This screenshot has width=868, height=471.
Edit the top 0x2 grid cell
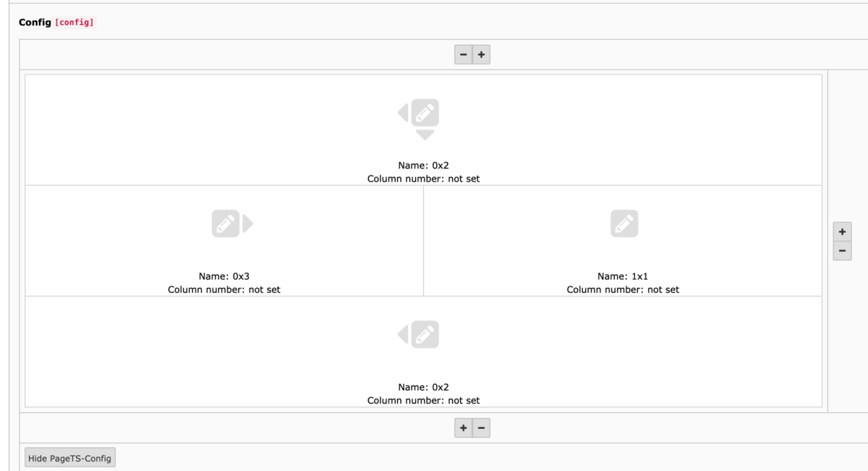425,113
